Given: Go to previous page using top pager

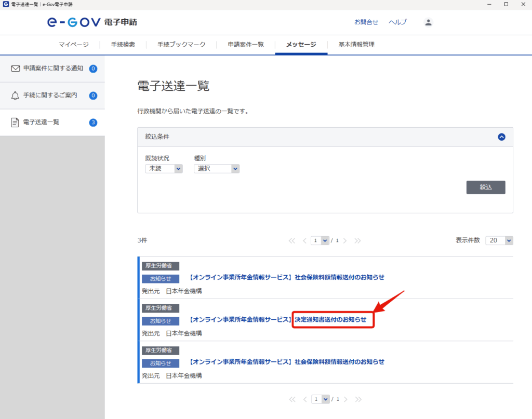Looking at the screenshot, I should point(304,241).
